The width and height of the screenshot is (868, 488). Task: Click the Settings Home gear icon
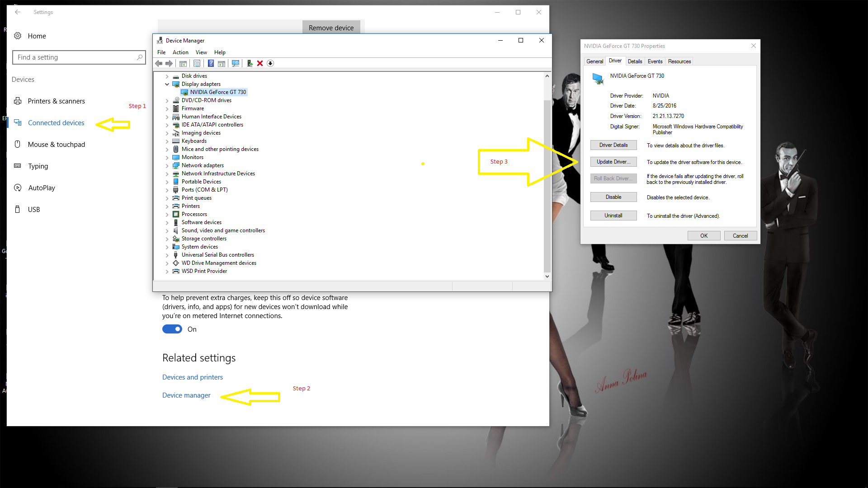[x=18, y=36]
